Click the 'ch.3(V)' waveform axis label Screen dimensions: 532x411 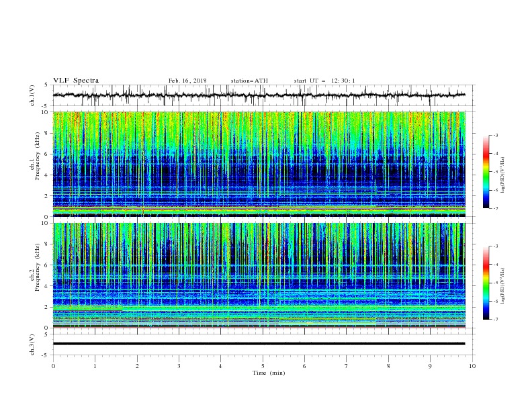(x=32, y=345)
